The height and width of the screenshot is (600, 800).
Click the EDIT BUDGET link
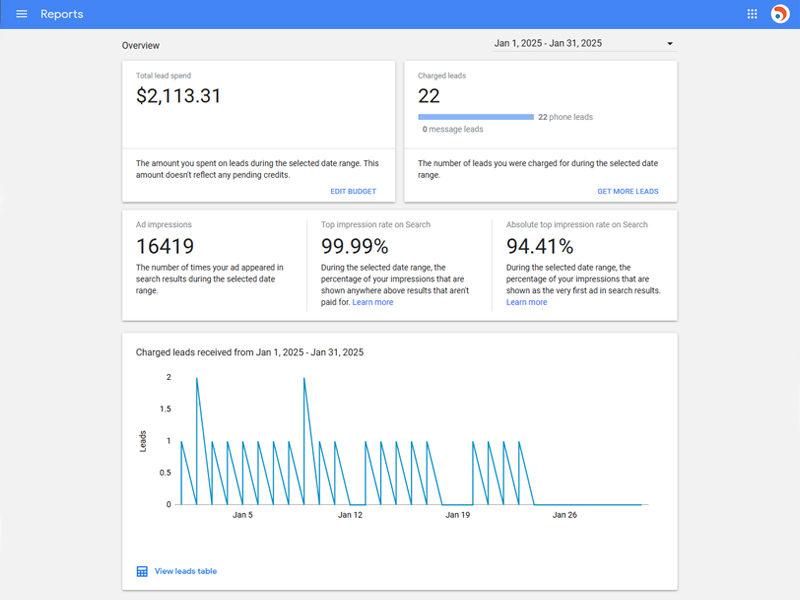353,191
